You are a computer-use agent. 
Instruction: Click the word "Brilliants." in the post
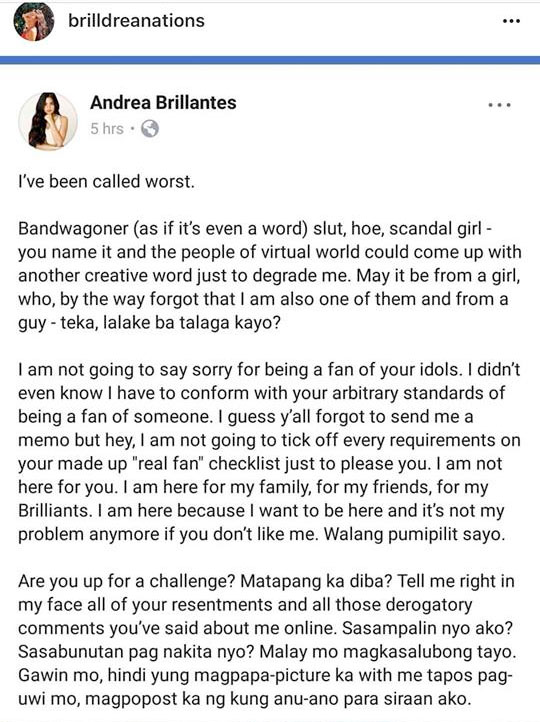point(53,511)
